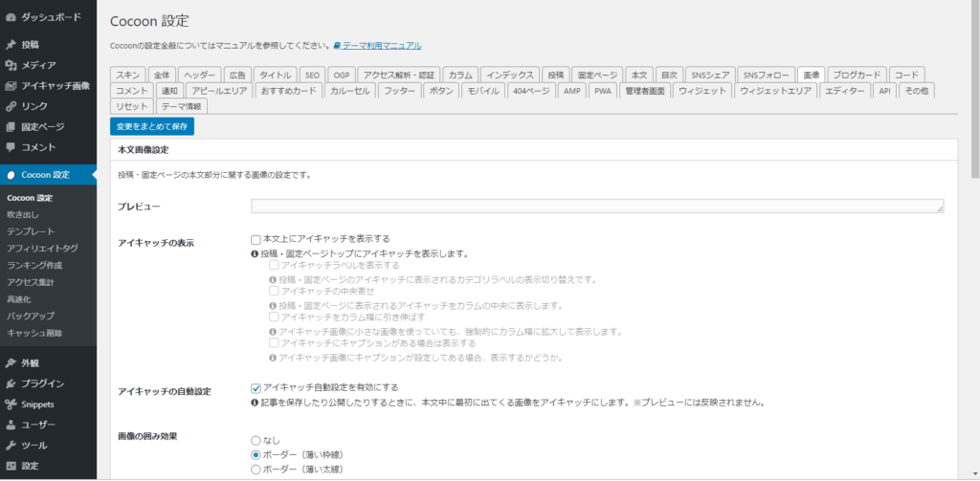
Task: Click the 設定 settings icon in sidebar
Action: pos(11,466)
